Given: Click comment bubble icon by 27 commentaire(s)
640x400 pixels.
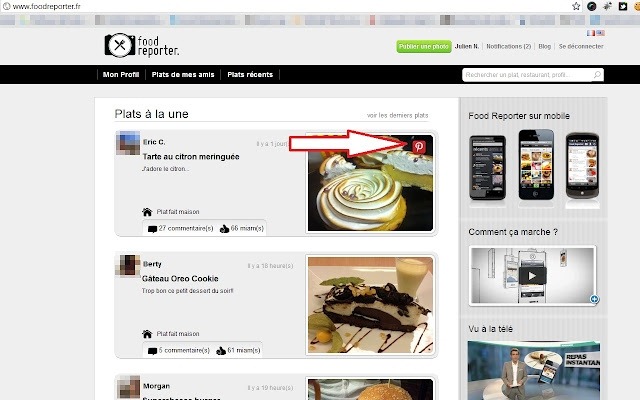Looking at the screenshot, I should click(152, 229).
